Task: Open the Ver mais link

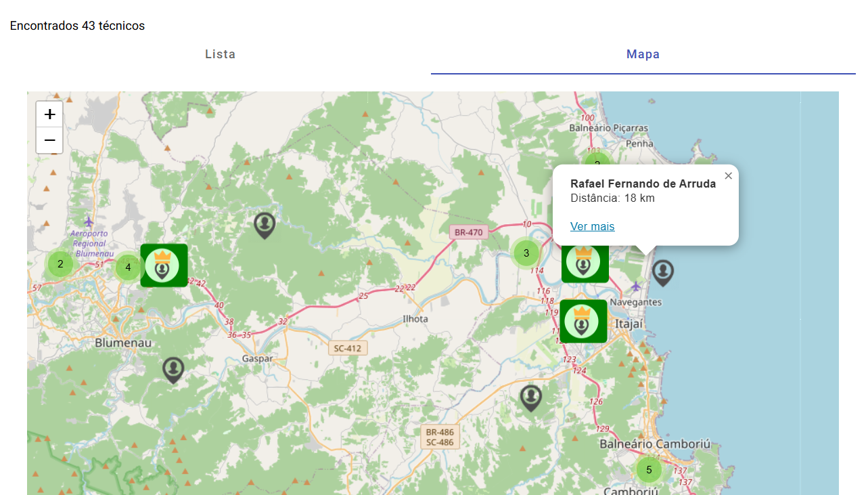Action: pyautogui.click(x=593, y=226)
